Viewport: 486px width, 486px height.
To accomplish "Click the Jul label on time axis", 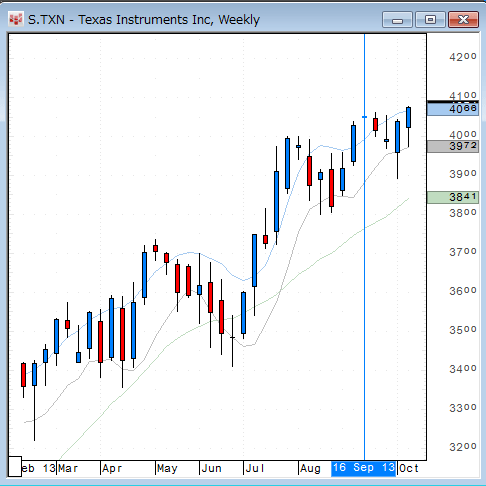I will click(x=255, y=469).
